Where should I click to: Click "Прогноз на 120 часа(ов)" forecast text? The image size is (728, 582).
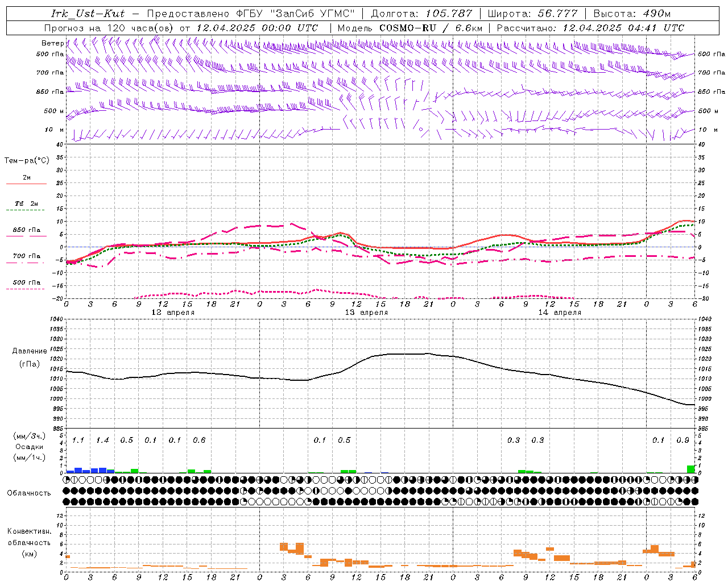coord(109,28)
